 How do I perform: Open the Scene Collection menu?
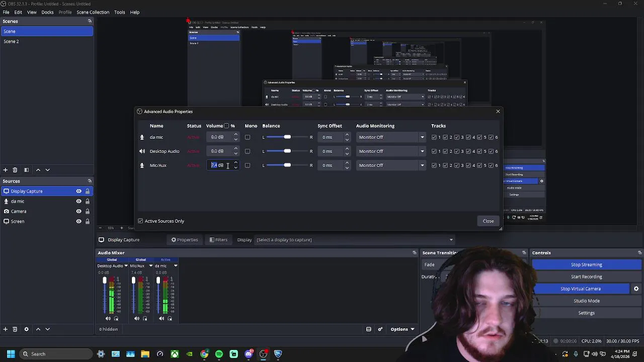[93, 12]
